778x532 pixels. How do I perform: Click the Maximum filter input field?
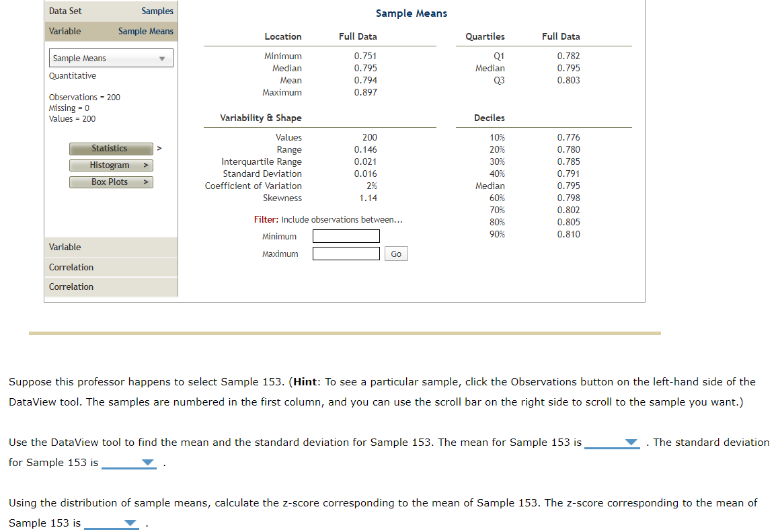346,254
